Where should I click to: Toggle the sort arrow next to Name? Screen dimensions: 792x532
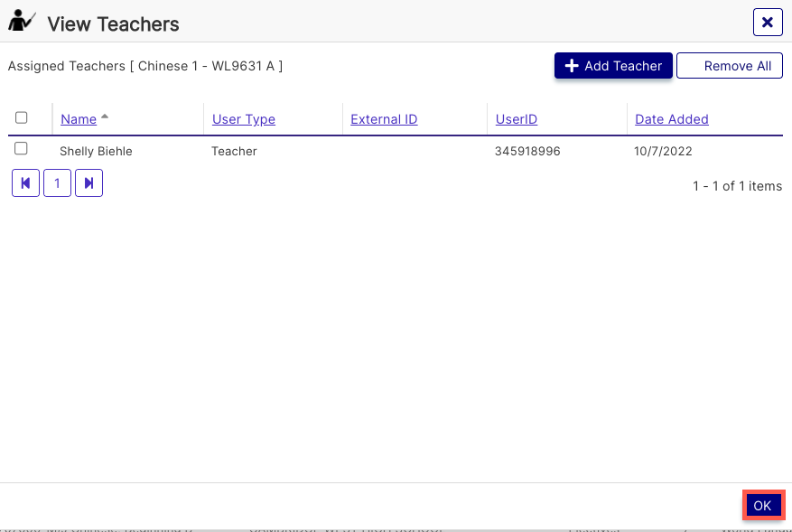point(105,117)
